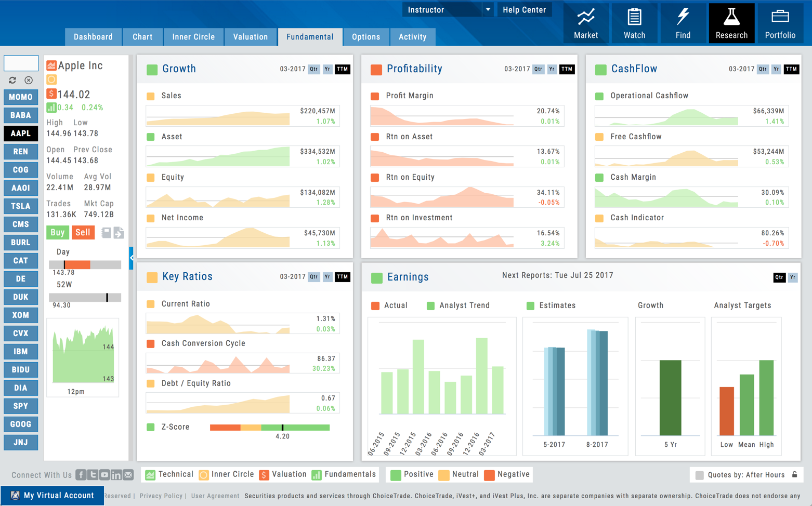Open the Help Center
The height and width of the screenshot is (506, 812).
[x=524, y=10]
